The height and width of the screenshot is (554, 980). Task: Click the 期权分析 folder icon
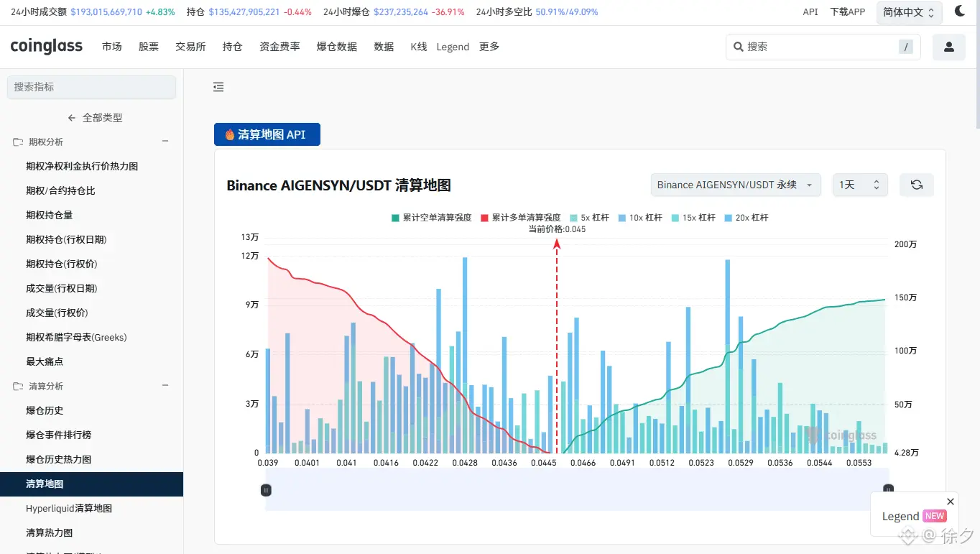click(18, 142)
